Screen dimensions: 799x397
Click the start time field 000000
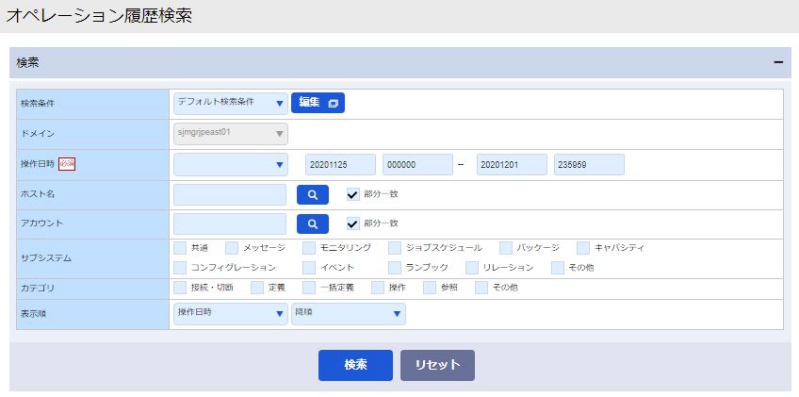pos(417,165)
